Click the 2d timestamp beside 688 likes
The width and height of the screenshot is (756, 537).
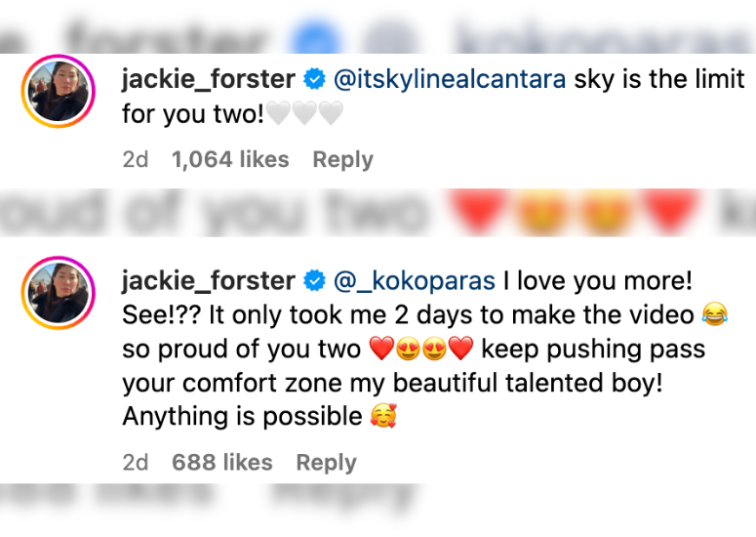click(136, 463)
